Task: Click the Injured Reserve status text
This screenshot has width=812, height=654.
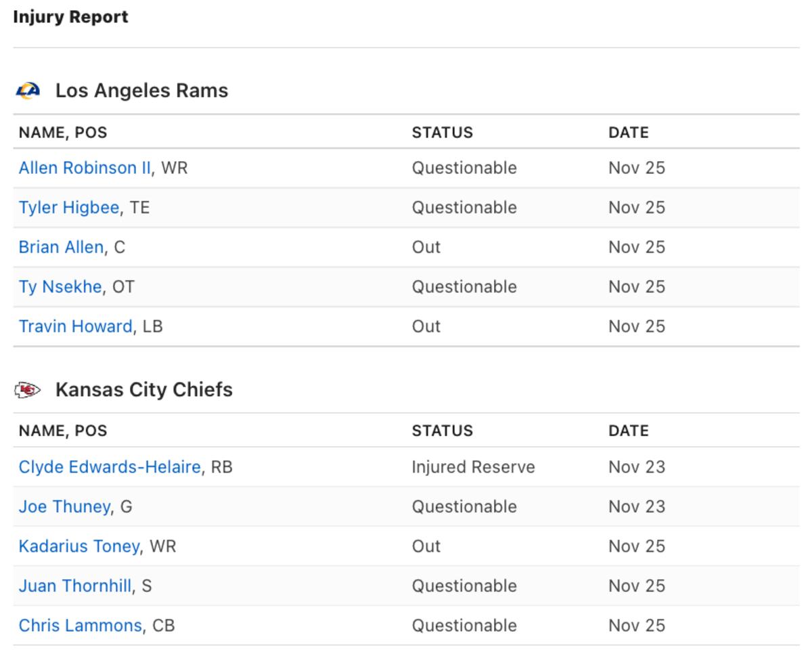Action: (473, 467)
